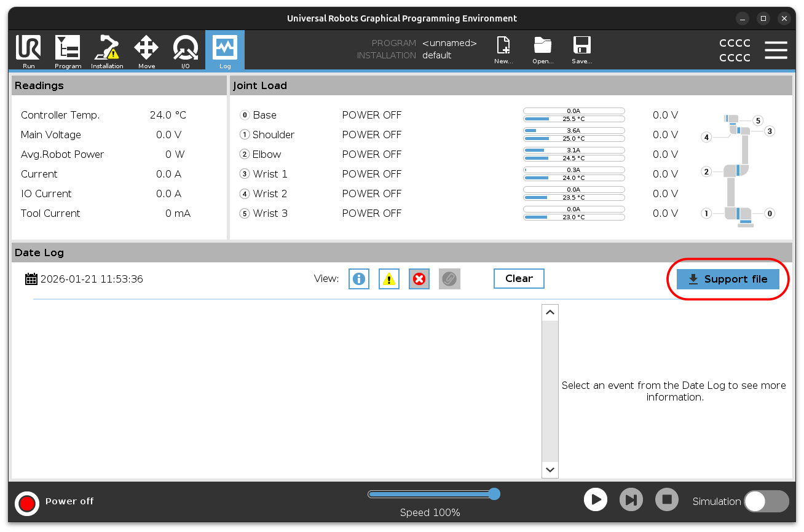
Task: Click joint marker 0 on the robot diagram
Action: pyautogui.click(x=770, y=214)
